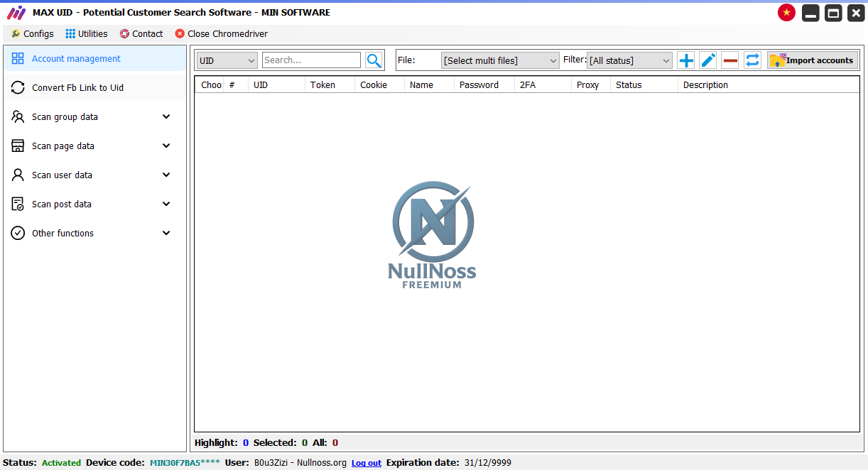Click the blue plus icon to add account

(685, 60)
